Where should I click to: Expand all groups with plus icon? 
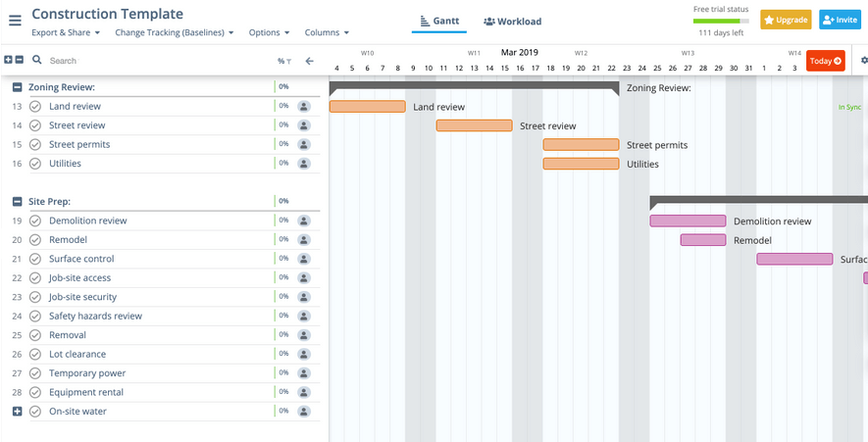tap(8, 60)
